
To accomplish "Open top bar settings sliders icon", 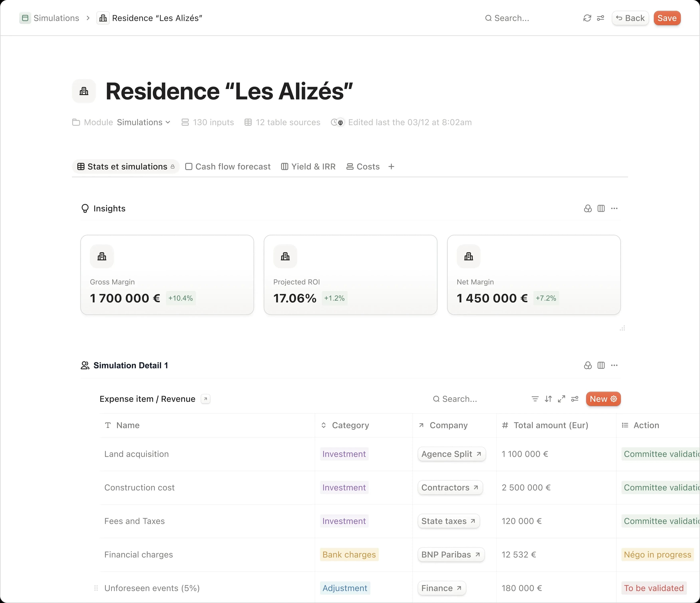I will [x=600, y=18].
